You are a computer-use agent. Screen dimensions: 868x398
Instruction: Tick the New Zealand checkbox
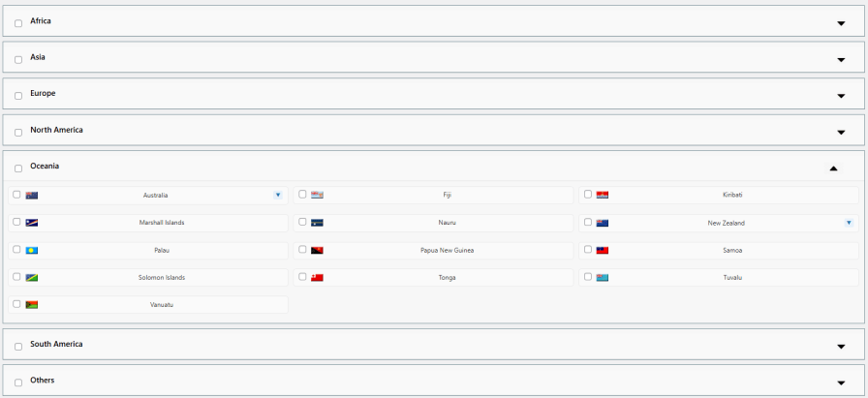pyautogui.click(x=588, y=222)
